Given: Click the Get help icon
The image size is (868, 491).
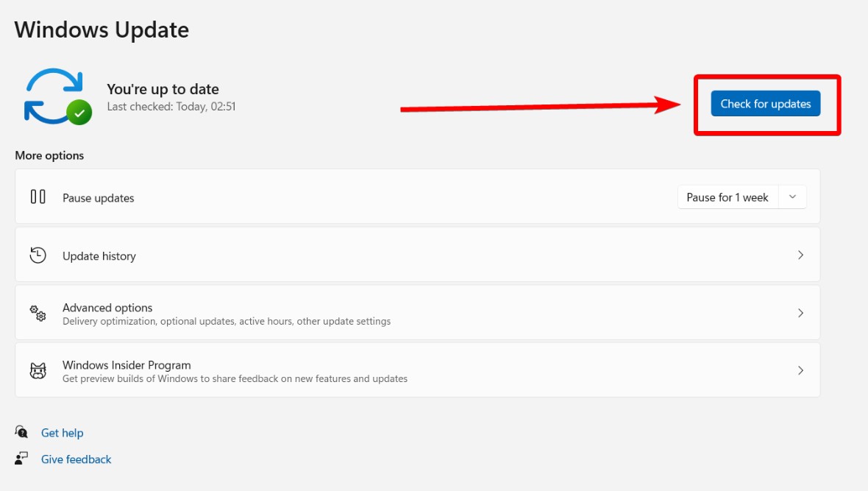Looking at the screenshot, I should point(21,432).
